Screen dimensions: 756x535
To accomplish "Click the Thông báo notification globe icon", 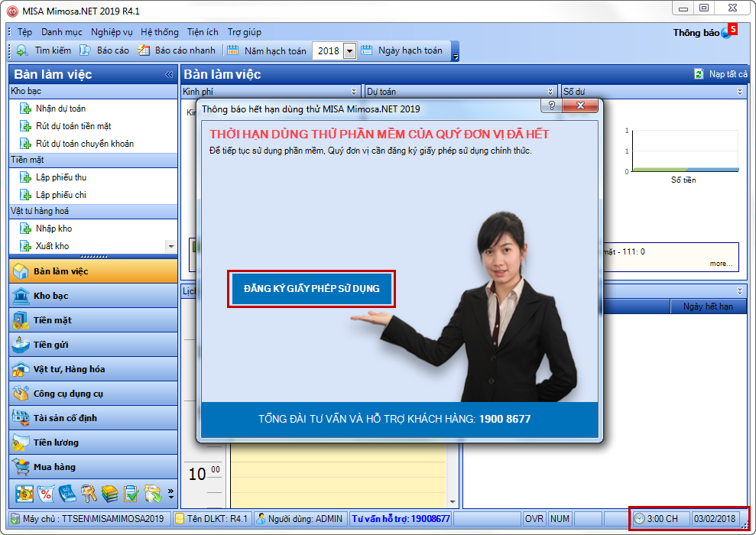I will (725, 34).
